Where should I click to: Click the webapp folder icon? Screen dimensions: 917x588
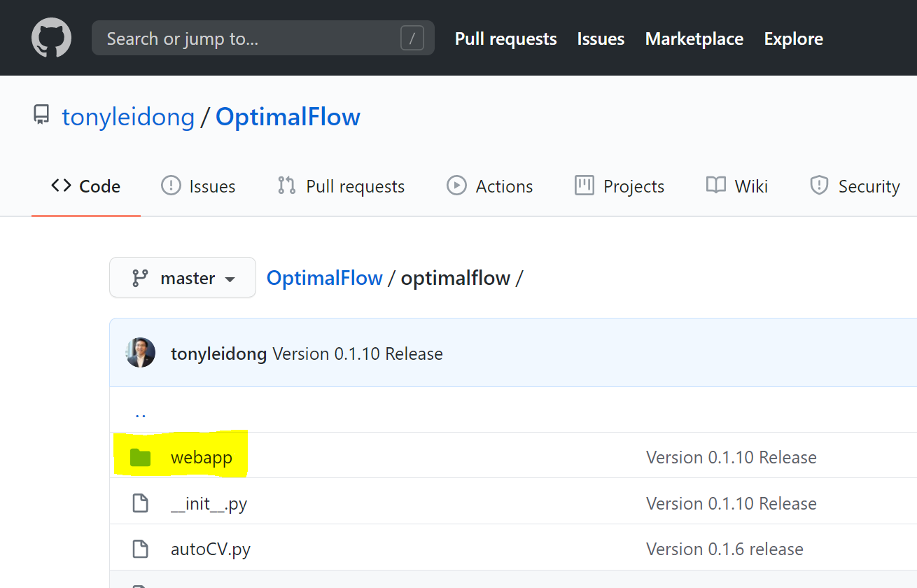(141, 458)
